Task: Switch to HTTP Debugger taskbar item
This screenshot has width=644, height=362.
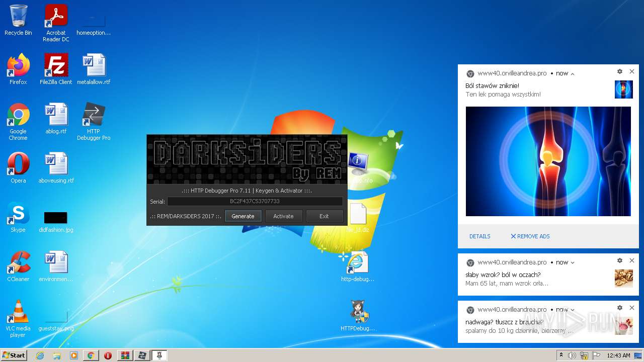Action: coord(142,355)
